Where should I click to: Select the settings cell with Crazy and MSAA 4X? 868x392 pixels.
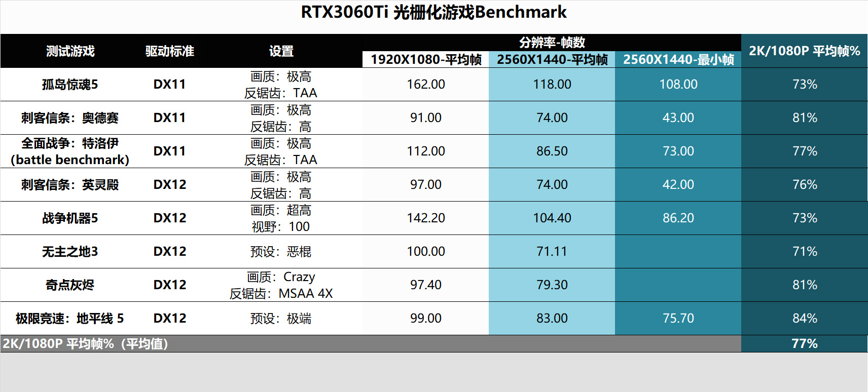[281, 285]
